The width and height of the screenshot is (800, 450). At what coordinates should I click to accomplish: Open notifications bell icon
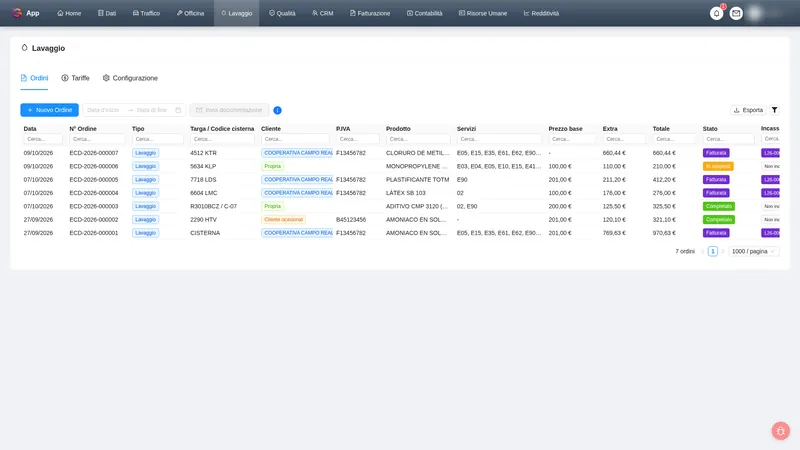tap(716, 13)
